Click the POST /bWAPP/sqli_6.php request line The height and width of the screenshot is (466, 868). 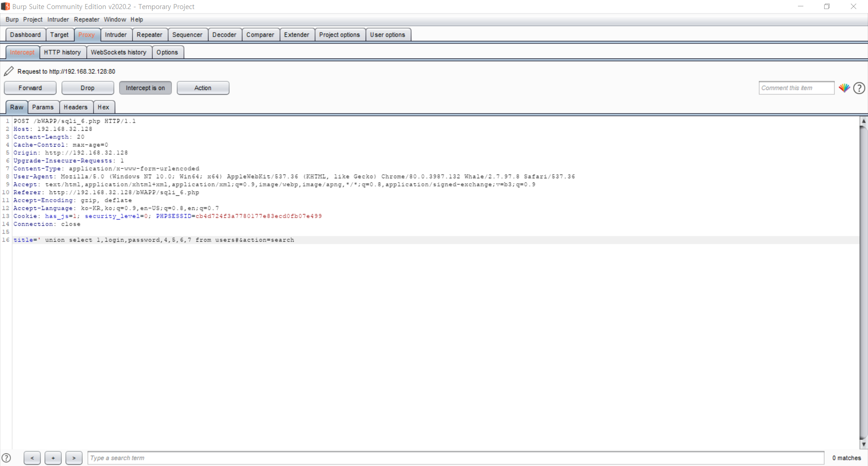75,121
